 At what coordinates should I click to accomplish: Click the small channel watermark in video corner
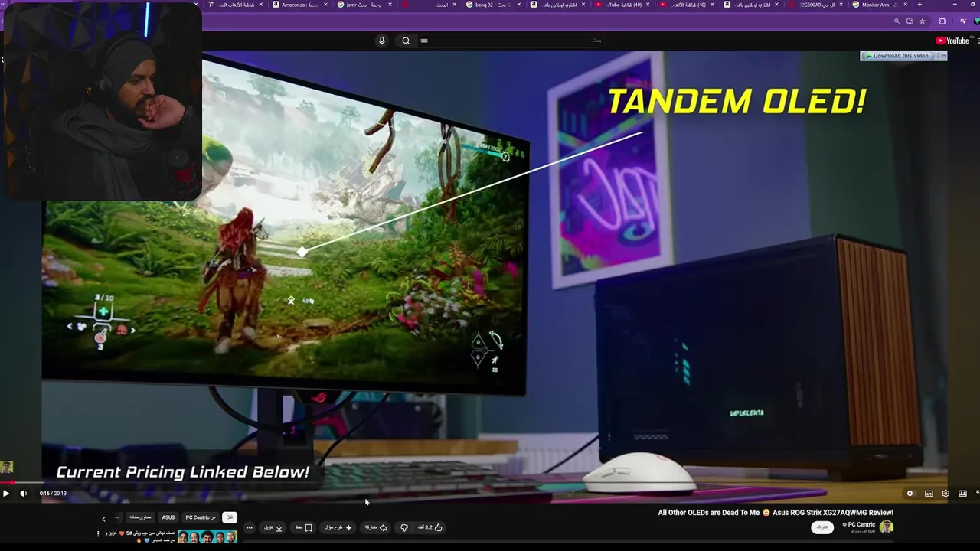(x=6, y=467)
